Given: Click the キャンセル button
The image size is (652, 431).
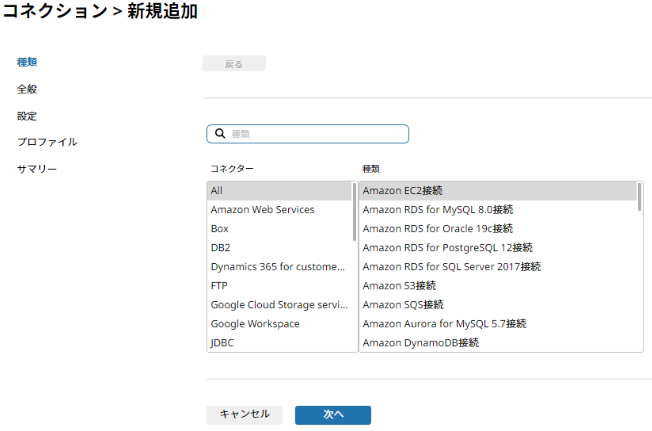Looking at the screenshot, I should point(244,414).
